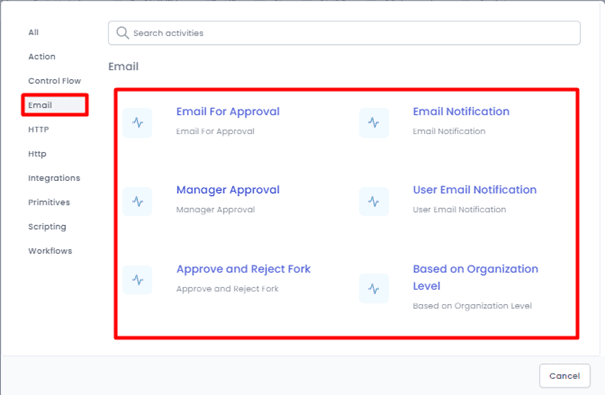The height and width of the screenshot is (395, 605).
Task: Click gray 'Based on Organization Level' description
Action: [472, 306]
